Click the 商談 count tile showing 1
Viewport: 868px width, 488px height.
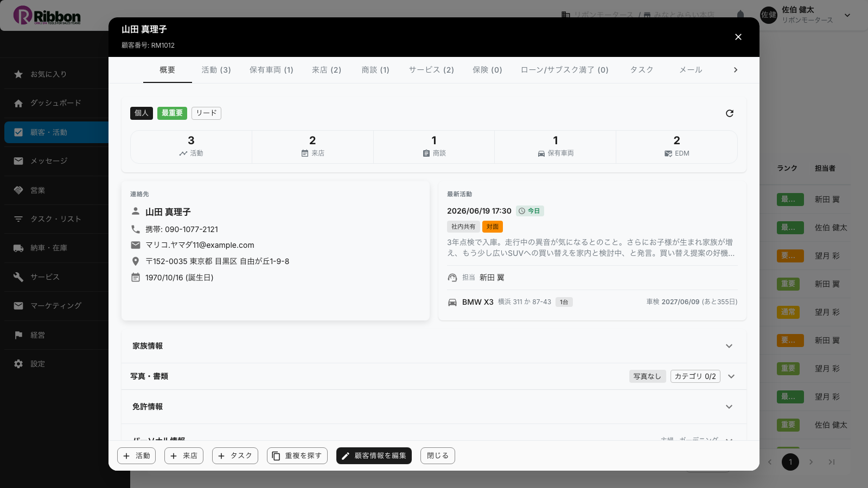click(434, 146)
